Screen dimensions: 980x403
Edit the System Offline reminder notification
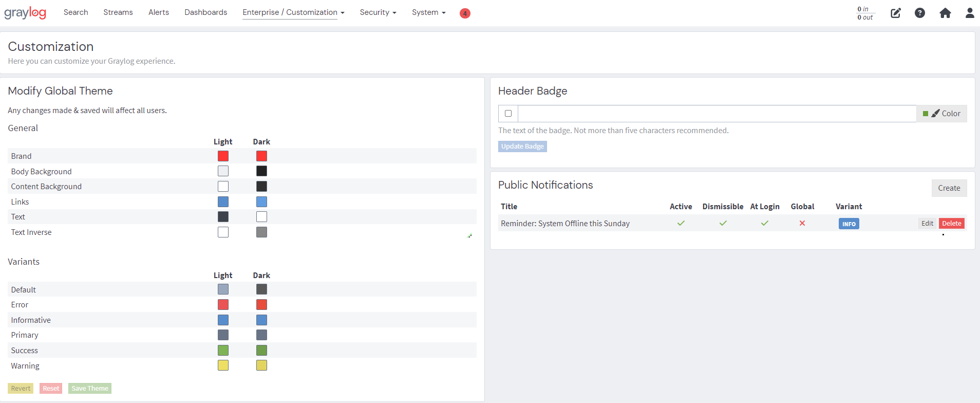927,224
